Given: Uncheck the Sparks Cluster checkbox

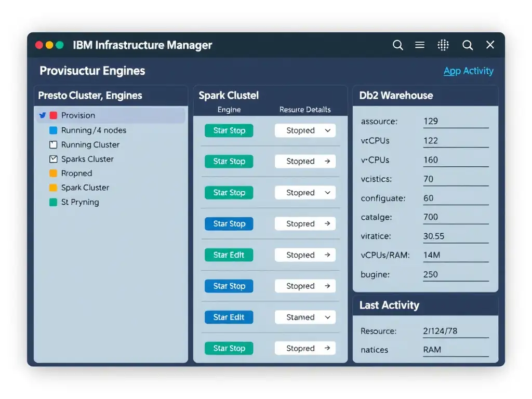Looking at the screenshot, I should click(x=54, y=159).
